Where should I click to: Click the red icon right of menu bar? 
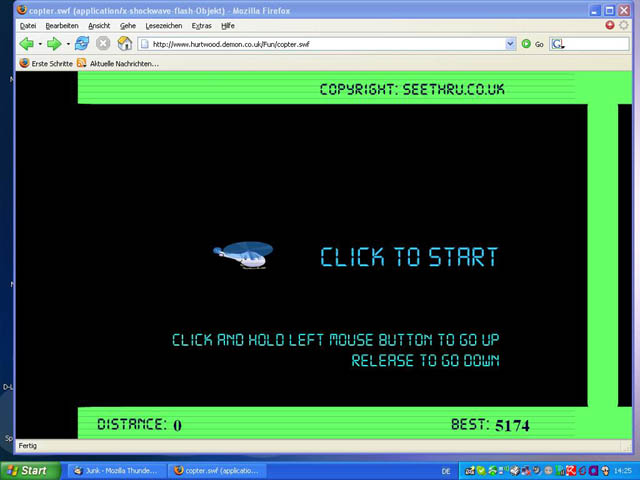[610, 25]
